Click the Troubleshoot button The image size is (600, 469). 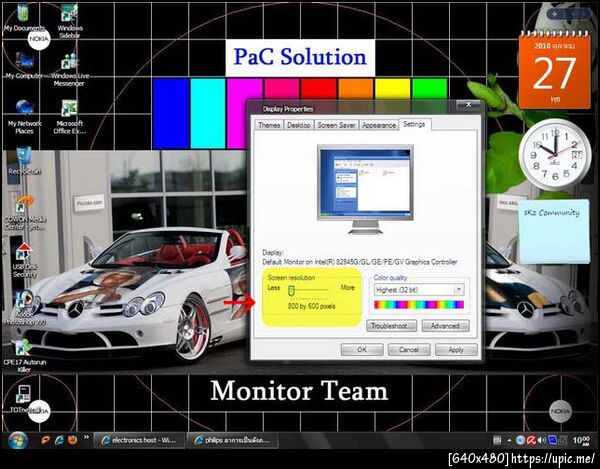click(391, 326)
